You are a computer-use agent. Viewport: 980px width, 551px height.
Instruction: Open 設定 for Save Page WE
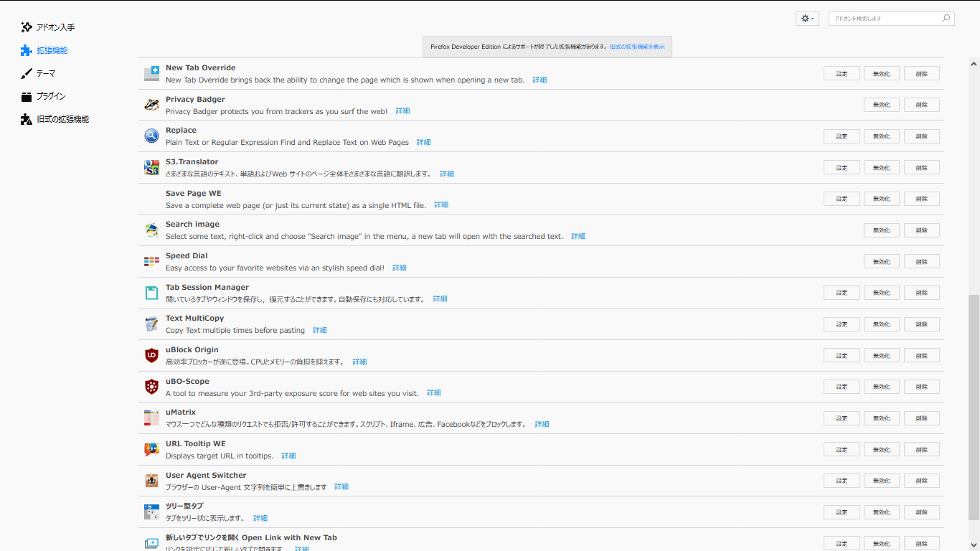842,199
